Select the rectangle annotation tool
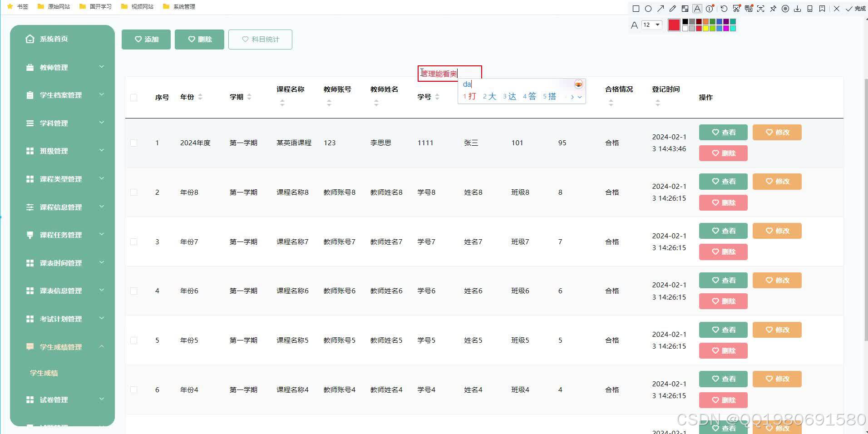Screen dimensions: 868x434 pos(636,9)
